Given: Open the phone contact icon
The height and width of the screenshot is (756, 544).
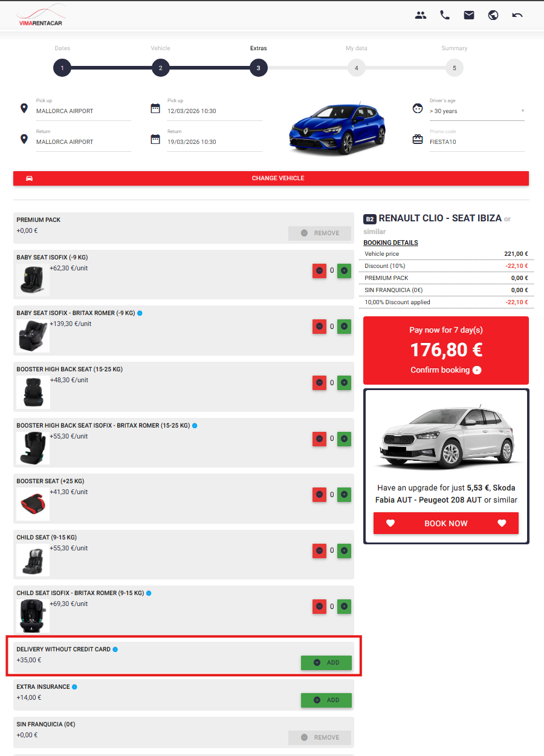Looking at the screenshot, I should click(x=445, y=15).
